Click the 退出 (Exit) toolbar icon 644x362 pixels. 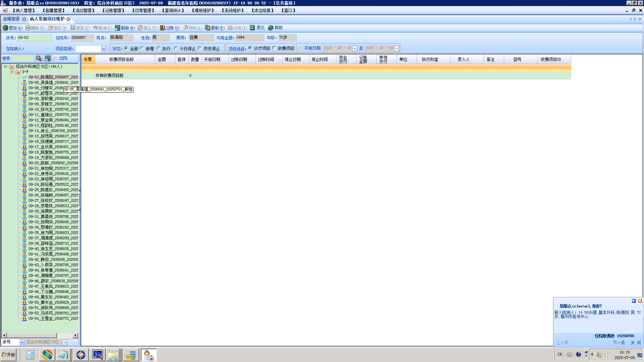(x=252, y=28)
